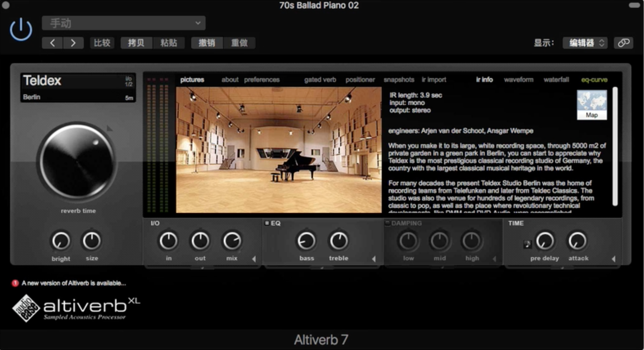This screenshot has height=350, width=644.
Task: Click the red update alert badge
Action: pos(15,283)
